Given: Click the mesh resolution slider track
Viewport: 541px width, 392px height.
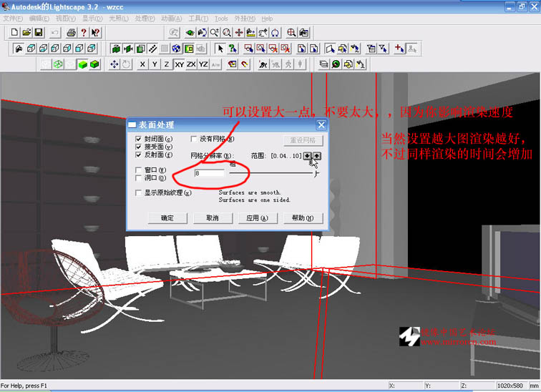Looking at the screenshot, I should 272,173.
